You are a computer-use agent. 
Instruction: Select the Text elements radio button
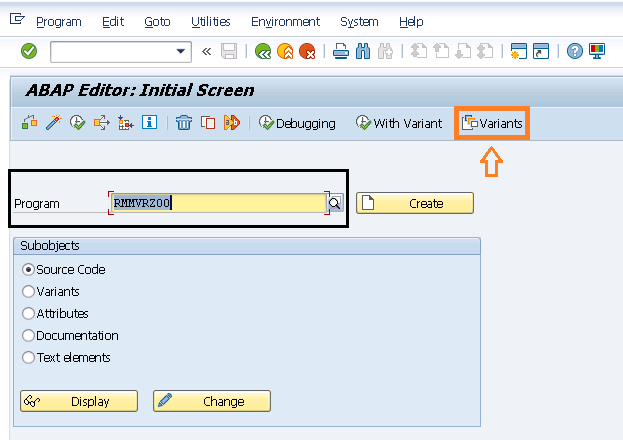pos(28,357)
